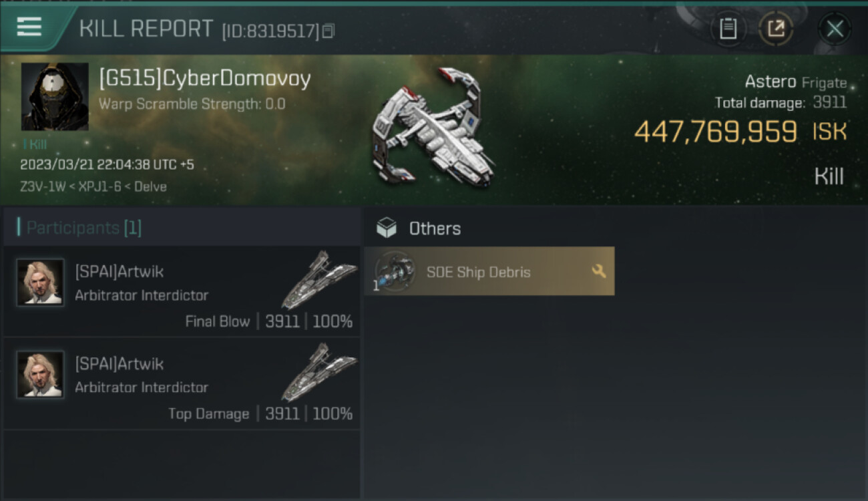
Task: Click the Top Damage Arbitrator Interdictor ship icon
Action: [319, 371]
